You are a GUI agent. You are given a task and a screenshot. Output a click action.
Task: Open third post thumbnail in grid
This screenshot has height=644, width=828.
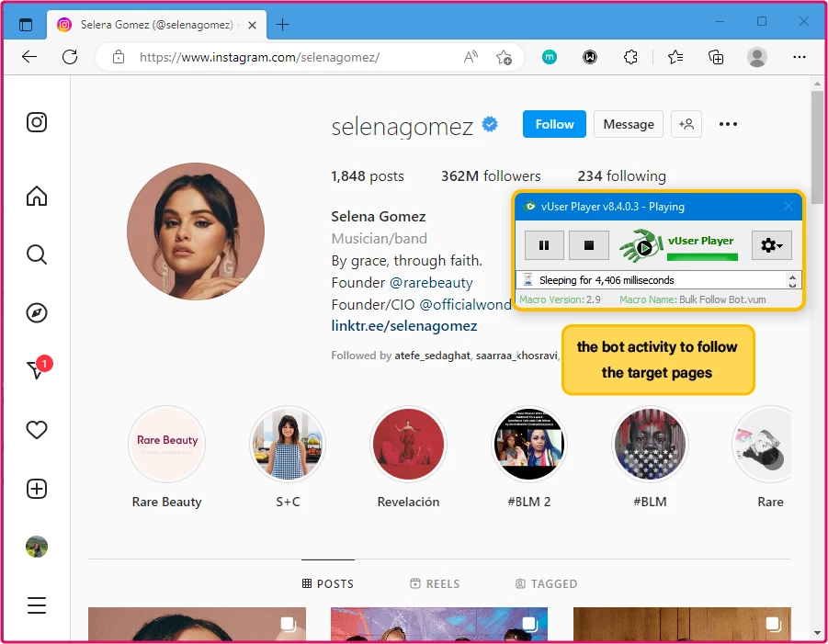click(682, 624)
